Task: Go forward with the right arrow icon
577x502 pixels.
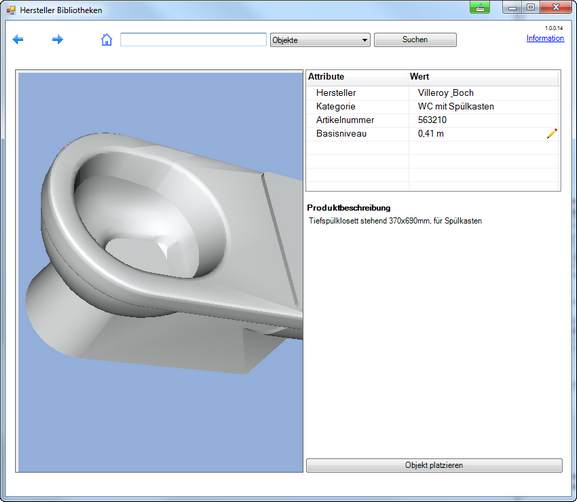Action: [x=57, y=39]
